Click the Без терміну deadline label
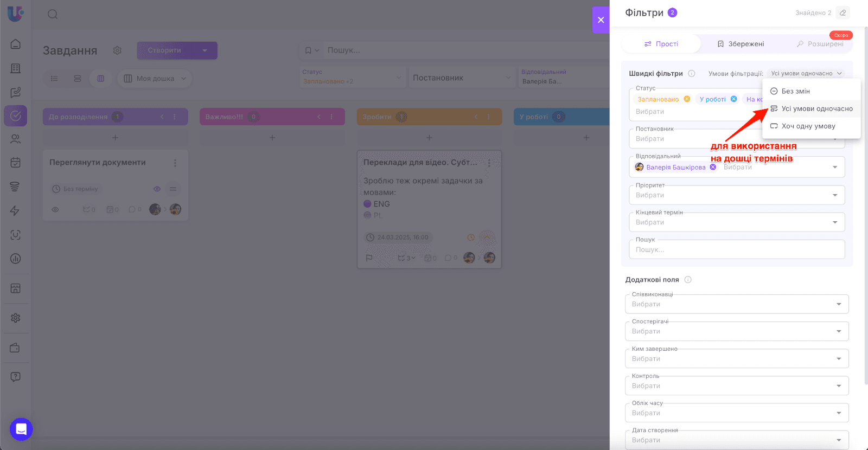 75,189
